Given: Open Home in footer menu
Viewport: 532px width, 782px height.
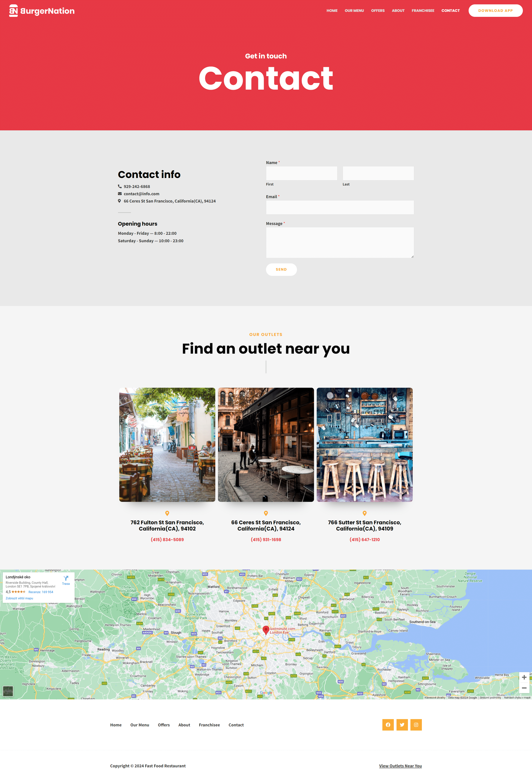Looking at the screenshot, I should 116,725.
